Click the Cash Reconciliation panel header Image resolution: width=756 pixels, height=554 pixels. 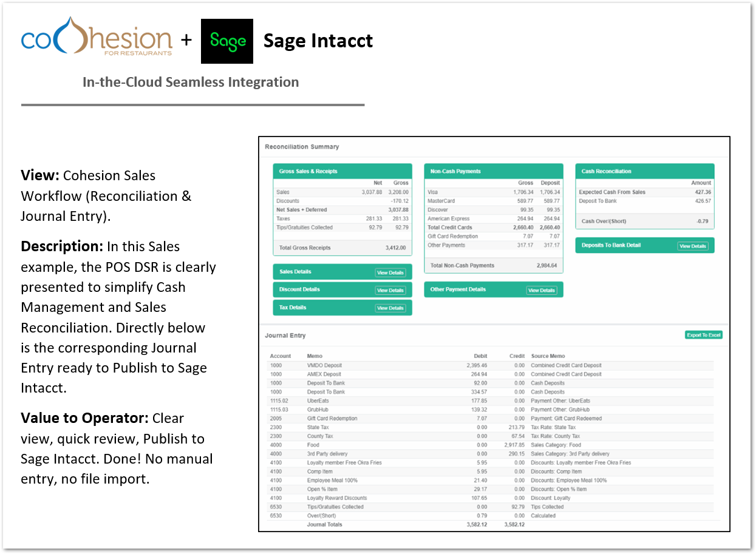(644, 171)
